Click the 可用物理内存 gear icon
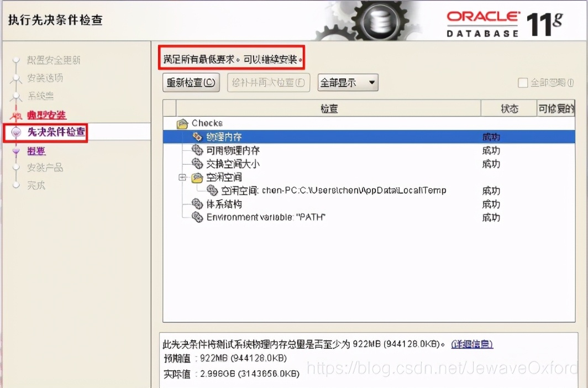 pyautogui.click(x=197, y=150)
